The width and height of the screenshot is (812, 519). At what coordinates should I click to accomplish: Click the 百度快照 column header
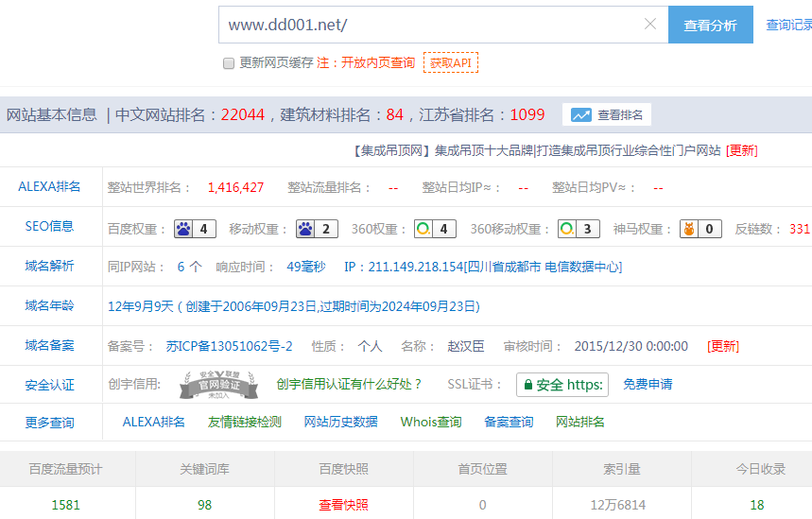point(343,469)
